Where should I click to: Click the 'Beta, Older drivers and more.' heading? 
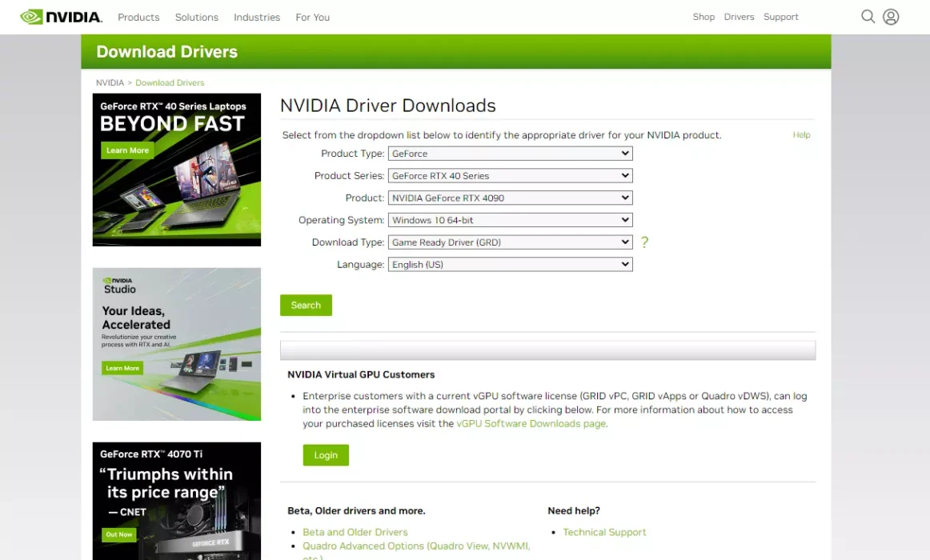[x=356, y=511]
